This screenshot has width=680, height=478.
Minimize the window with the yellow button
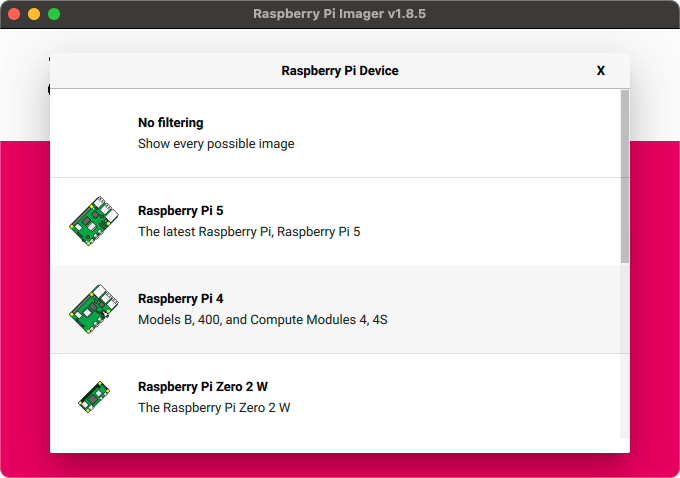[x=33, y=14]
